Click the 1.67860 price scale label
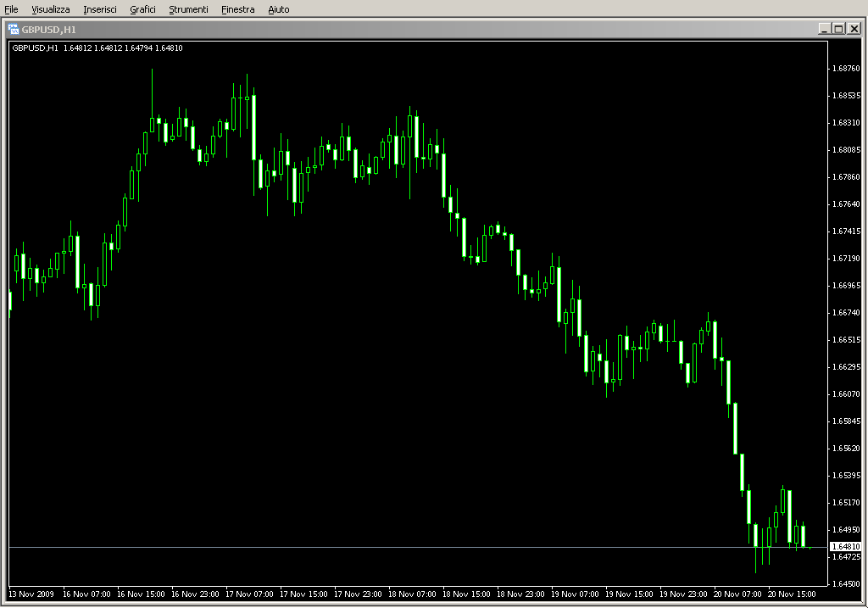Screen dimensions: 868x608 coord(847,177)
